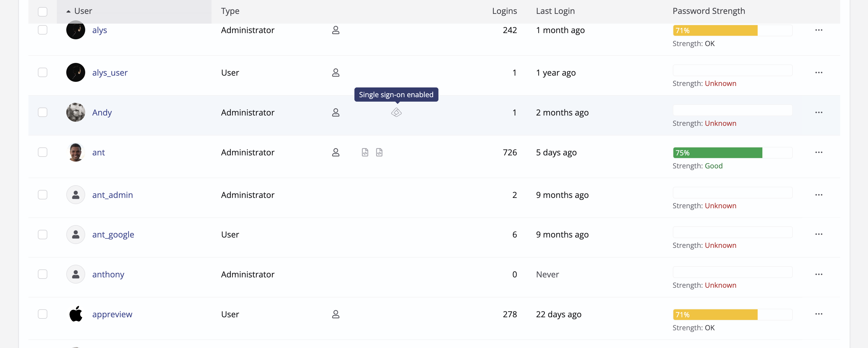Viewport: 868px width, 348px height.
Task: Sort by the User column header
Action: point(83,11)
